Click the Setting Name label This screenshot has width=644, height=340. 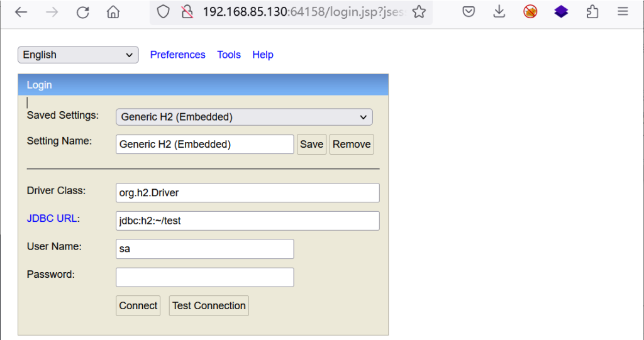coord(59,141)
